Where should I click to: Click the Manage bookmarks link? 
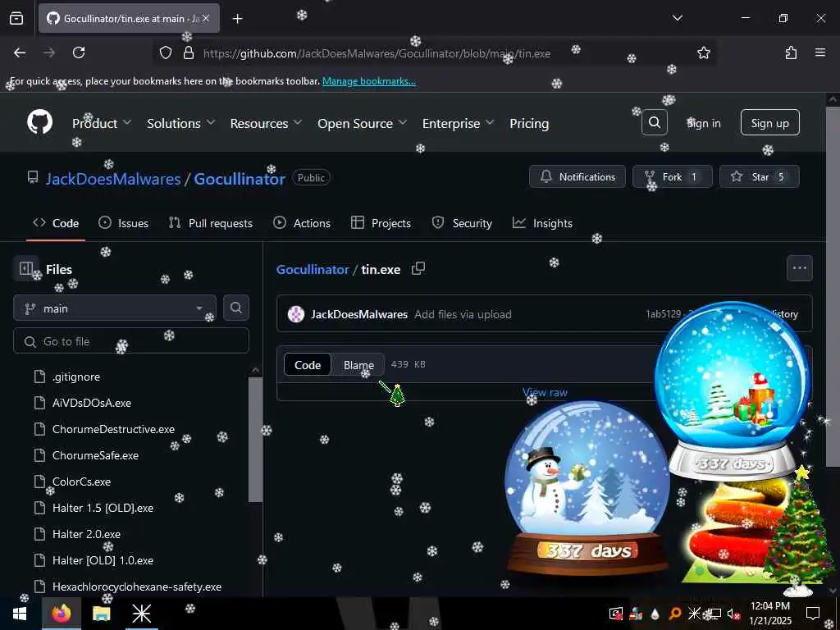click(368, 81)
